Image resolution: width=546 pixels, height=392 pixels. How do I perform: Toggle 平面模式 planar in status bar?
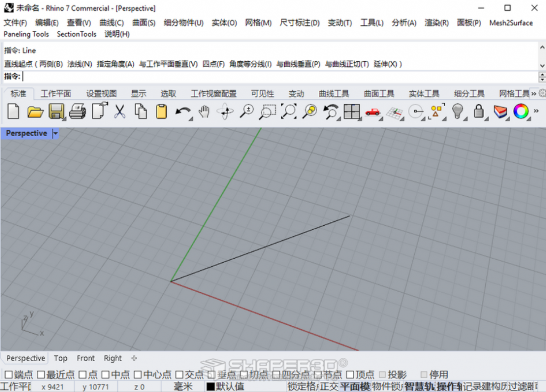point(355,387)
